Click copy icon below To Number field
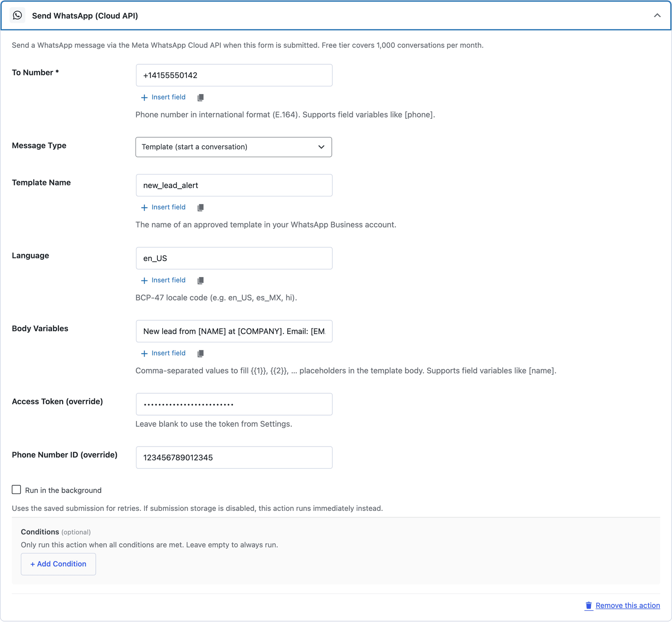672x622 pixels. (x=200, y=97)
